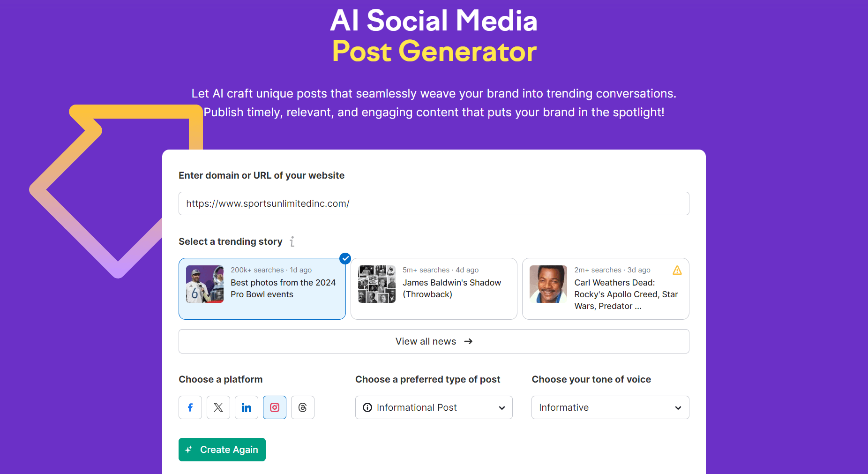
Task: Select the Carl Weathers Dead trending story
Action: coord(605,289)
